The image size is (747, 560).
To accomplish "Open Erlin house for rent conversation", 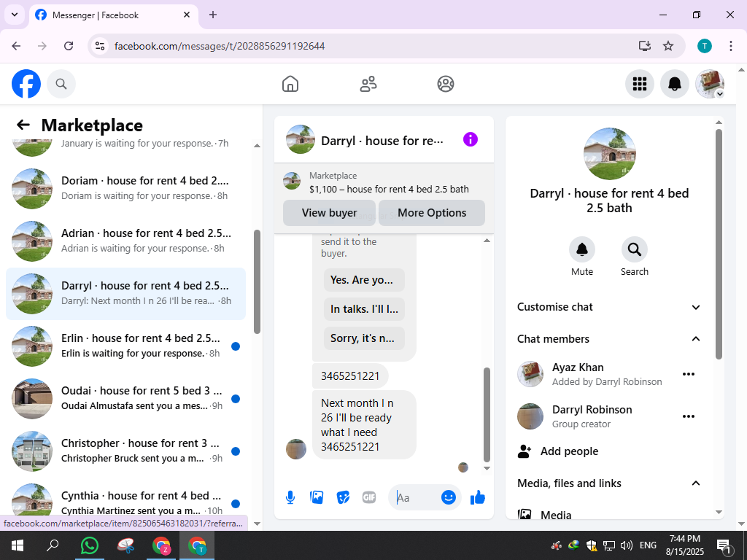I will 125,346.
